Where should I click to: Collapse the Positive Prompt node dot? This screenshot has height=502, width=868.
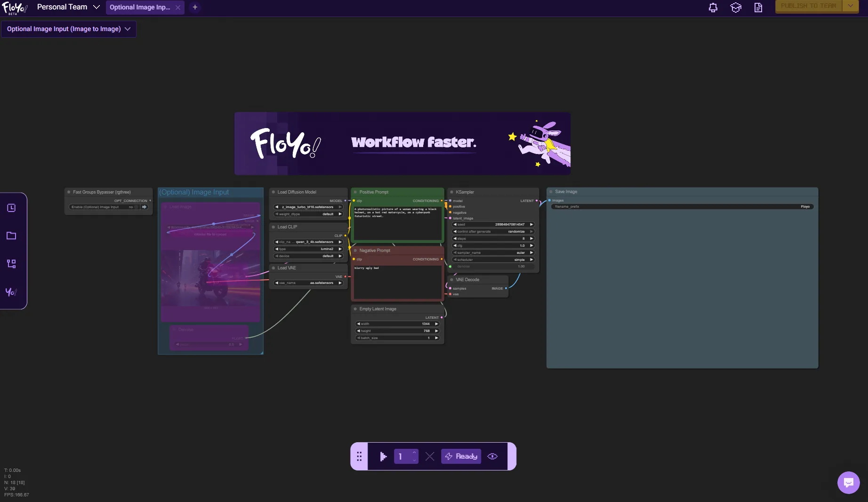coord(355,192)
